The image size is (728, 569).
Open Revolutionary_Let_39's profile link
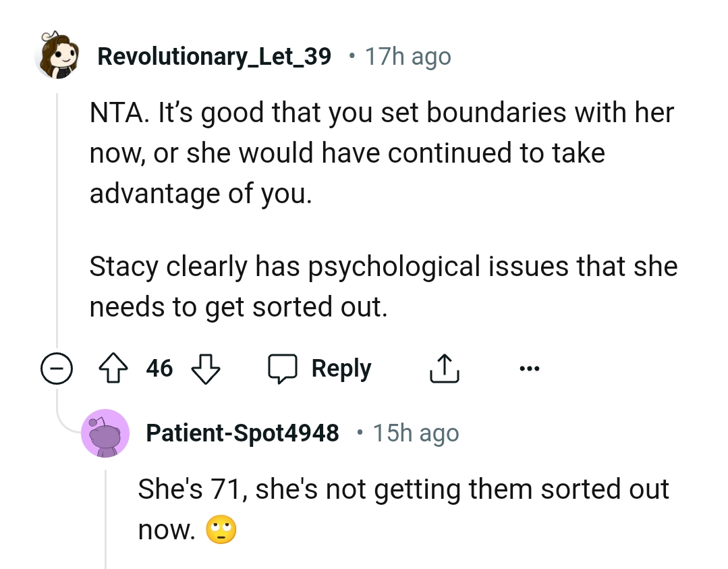[x=215, y=56]
